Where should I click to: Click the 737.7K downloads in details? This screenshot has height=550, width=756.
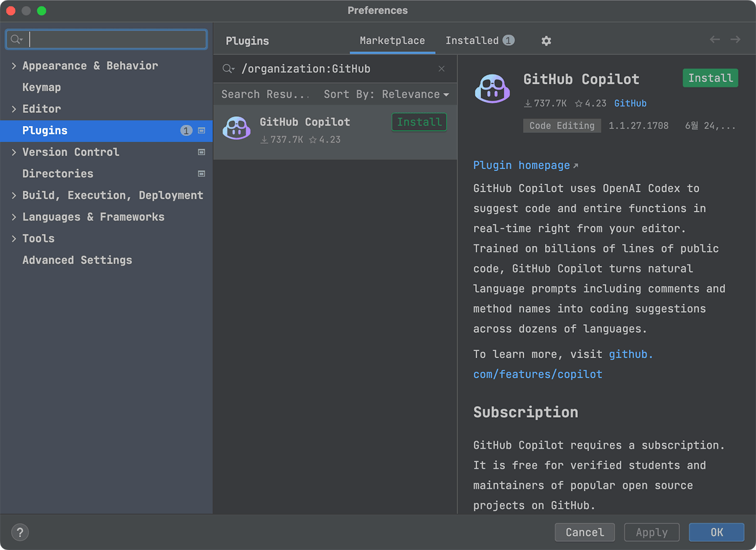pyautogui.click(x=545, y=103)
